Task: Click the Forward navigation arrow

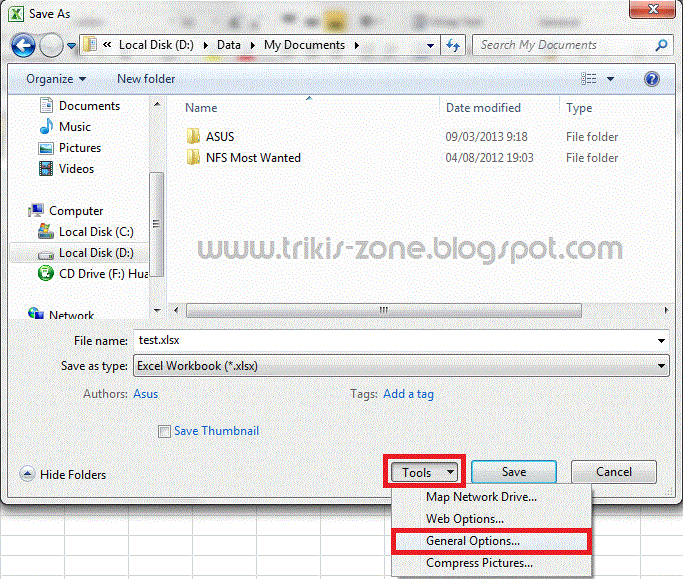Action: [51, 45]
